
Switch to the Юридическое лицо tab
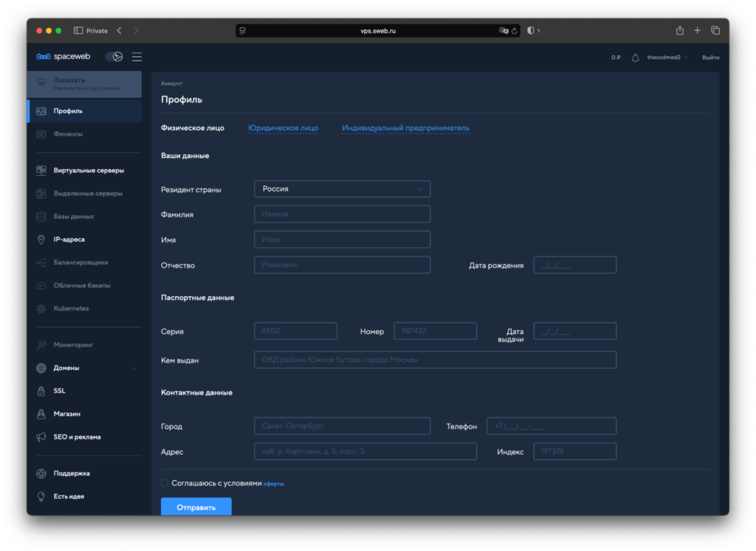point(283,128)
